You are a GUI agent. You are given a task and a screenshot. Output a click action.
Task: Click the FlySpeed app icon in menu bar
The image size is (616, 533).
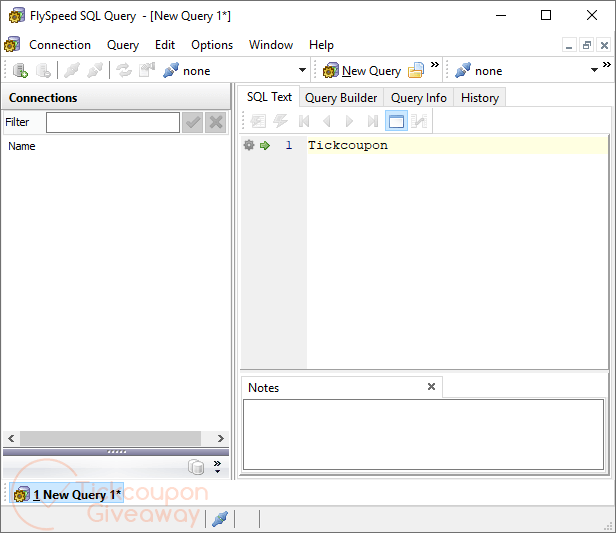(12, 45)
